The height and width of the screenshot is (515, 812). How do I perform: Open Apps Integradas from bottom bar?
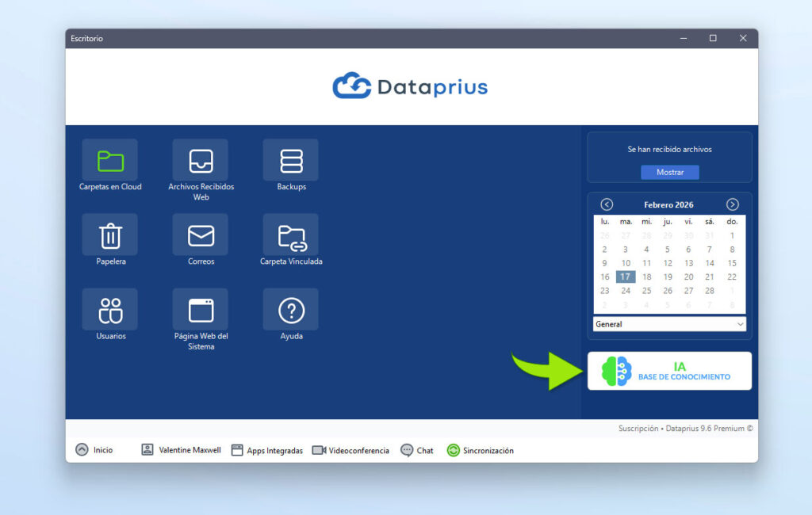267,450
